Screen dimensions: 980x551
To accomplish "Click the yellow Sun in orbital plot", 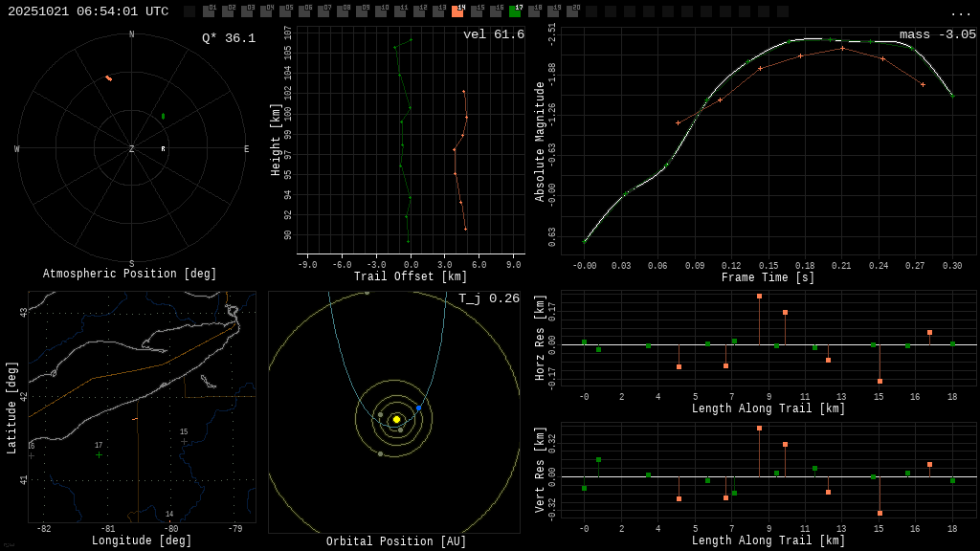I will [x=396, y=419].
